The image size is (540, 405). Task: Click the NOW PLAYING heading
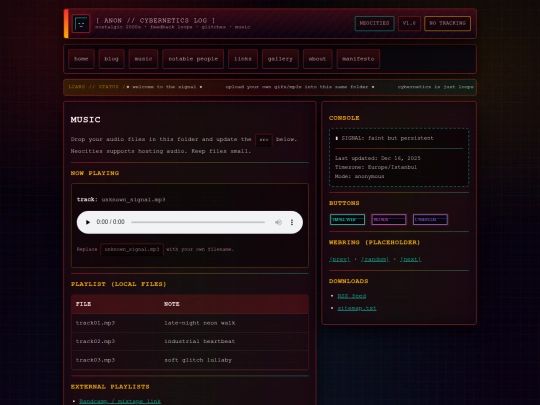coord(95,173)
